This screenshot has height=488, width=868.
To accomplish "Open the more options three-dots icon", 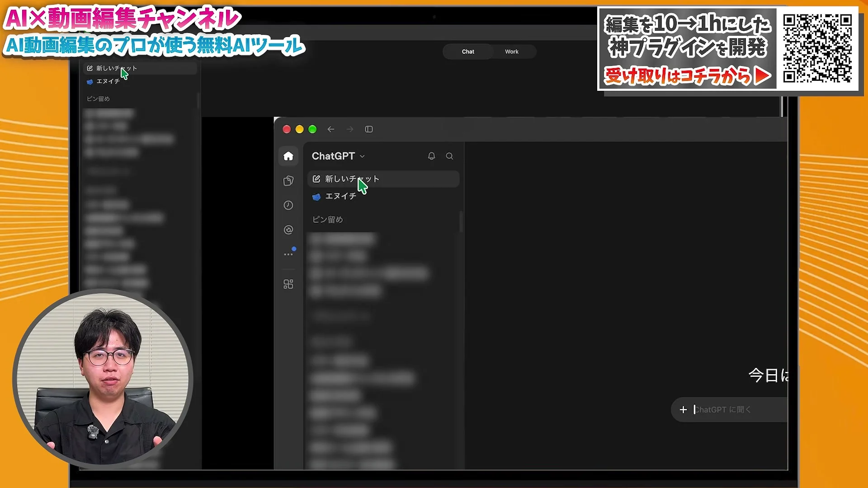I will pyautogui.click(x=288, y=254).
